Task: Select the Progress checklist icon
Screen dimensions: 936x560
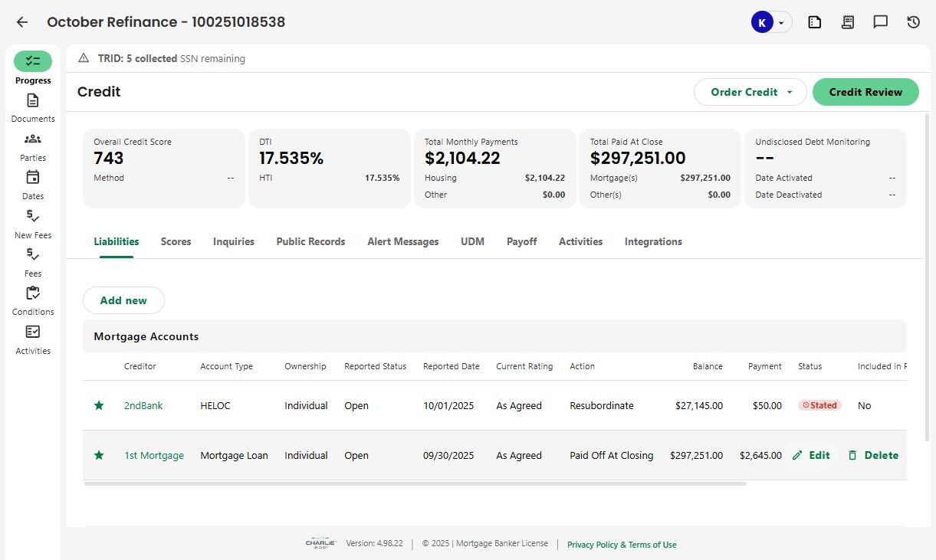Action: coord(32,61)
